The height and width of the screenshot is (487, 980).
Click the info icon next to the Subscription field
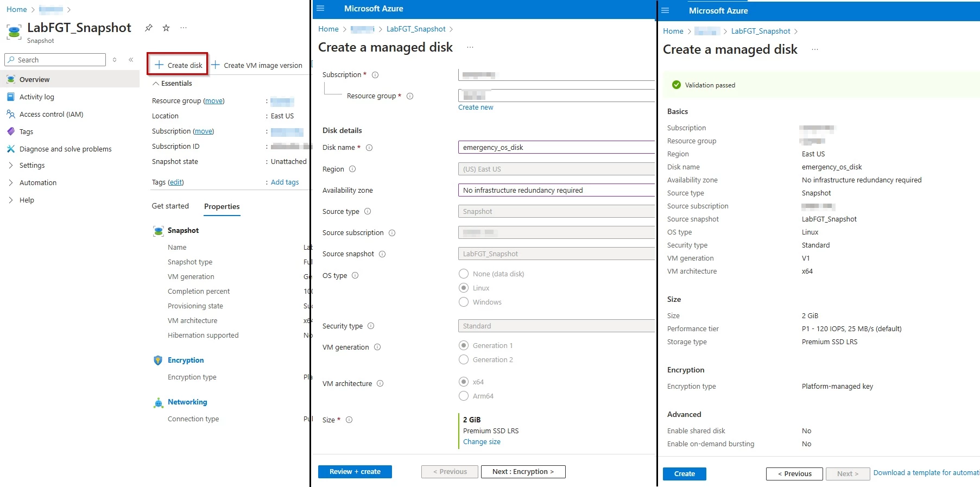[375, 75]
